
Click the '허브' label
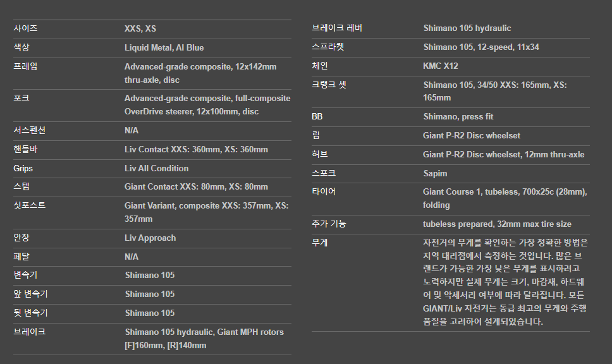click(320, 154)
